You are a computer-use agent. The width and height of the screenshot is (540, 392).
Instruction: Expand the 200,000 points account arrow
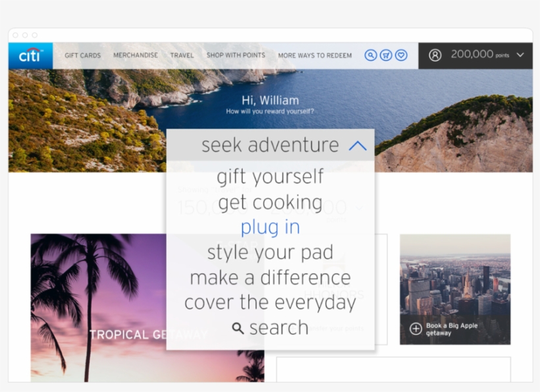(x=520, y=55)
